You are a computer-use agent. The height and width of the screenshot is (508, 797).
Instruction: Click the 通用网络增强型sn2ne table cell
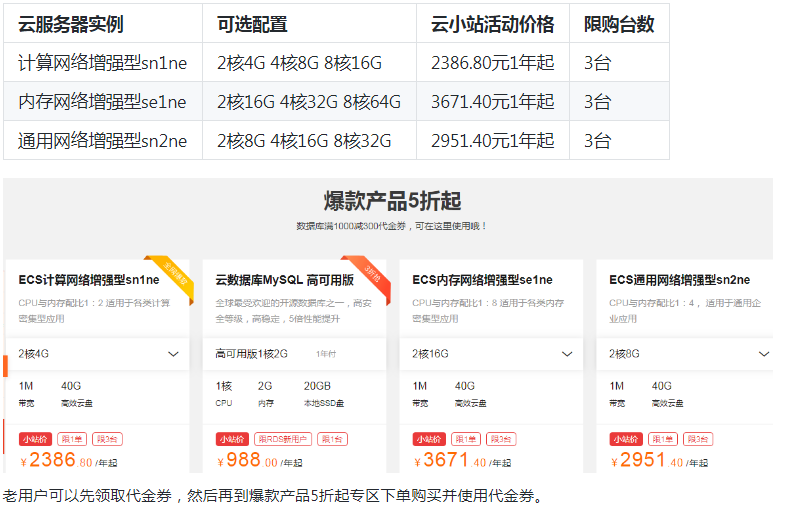coord(103,141)
